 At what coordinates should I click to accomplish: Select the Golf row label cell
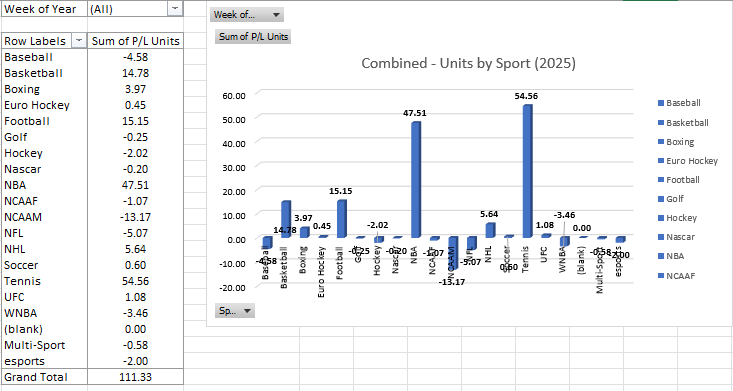pos(44,137)
